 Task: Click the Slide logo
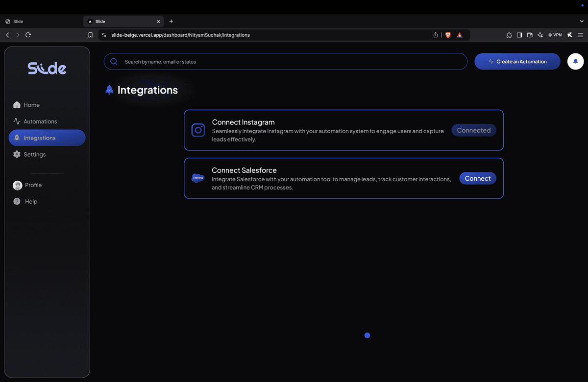[47, 68]
